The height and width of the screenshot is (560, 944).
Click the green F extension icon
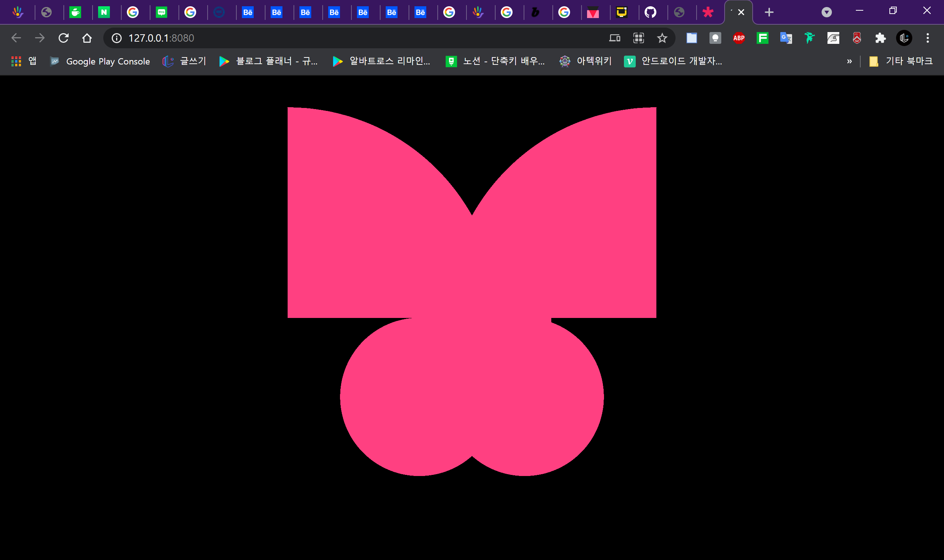762,38
